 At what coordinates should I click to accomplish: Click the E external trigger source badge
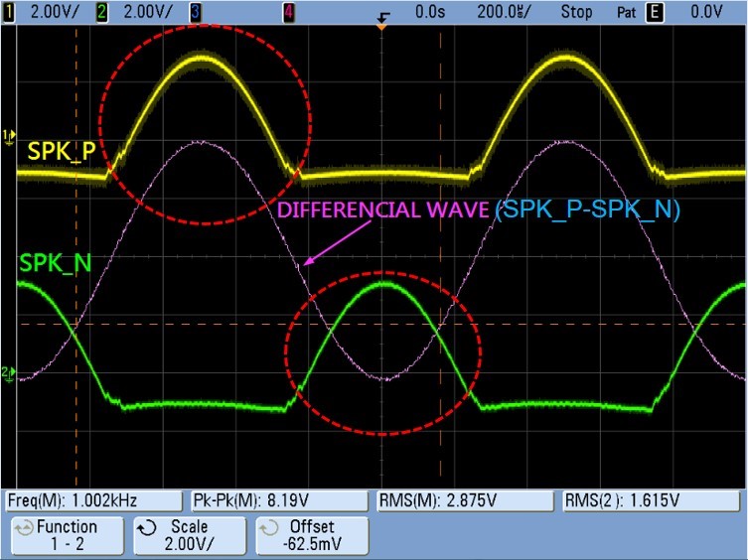tap(654, 12)
